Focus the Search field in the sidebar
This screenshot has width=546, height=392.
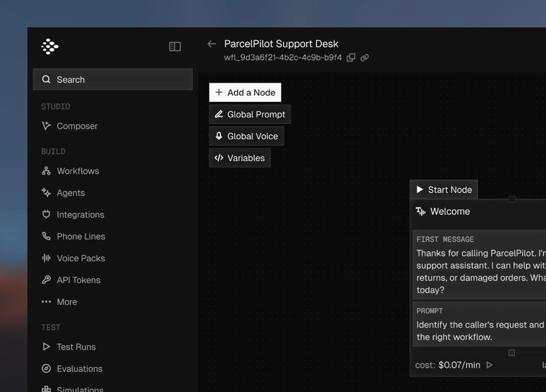pyautogui.click(x=113, y=80)
